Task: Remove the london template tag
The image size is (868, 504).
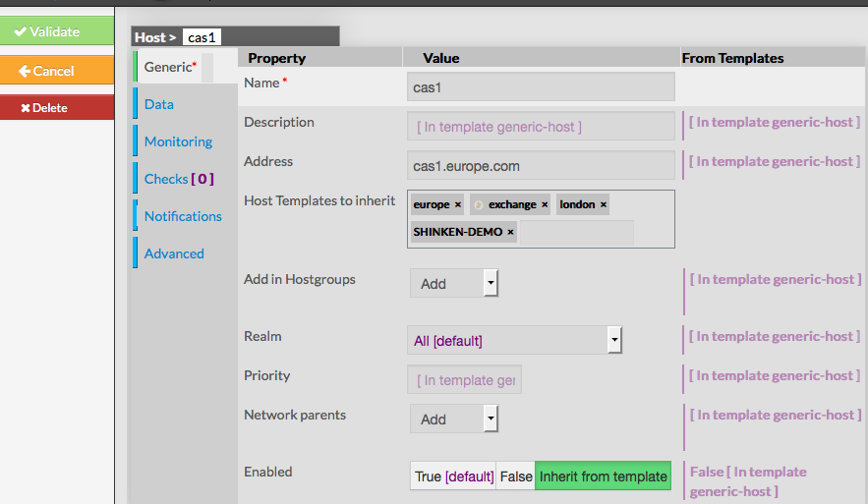Action: point(604,204)
